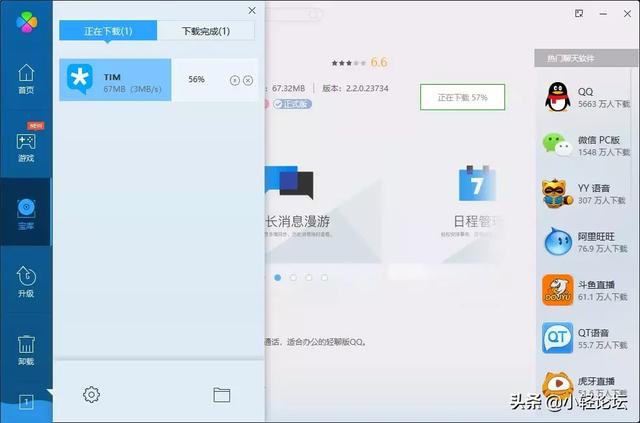This screenshot has height=423, width=640.
Task: Click the 67MB (3MB/s) speed text
Action: click(x=132, y=89)
